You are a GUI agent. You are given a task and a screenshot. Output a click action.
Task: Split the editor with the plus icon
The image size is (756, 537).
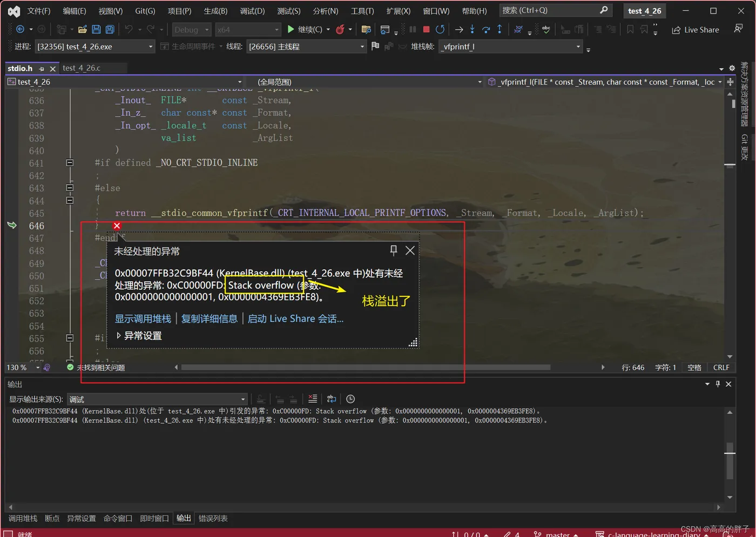point(730,82)
